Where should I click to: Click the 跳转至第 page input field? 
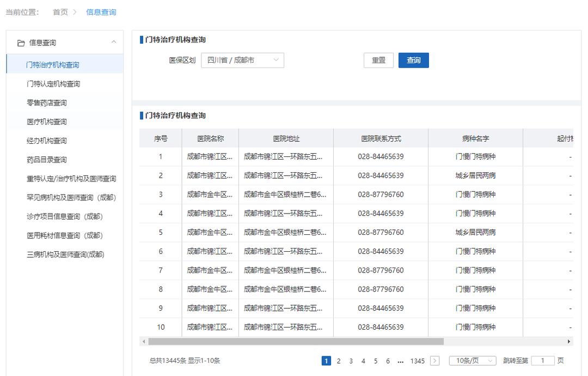(x=543, y=360)
